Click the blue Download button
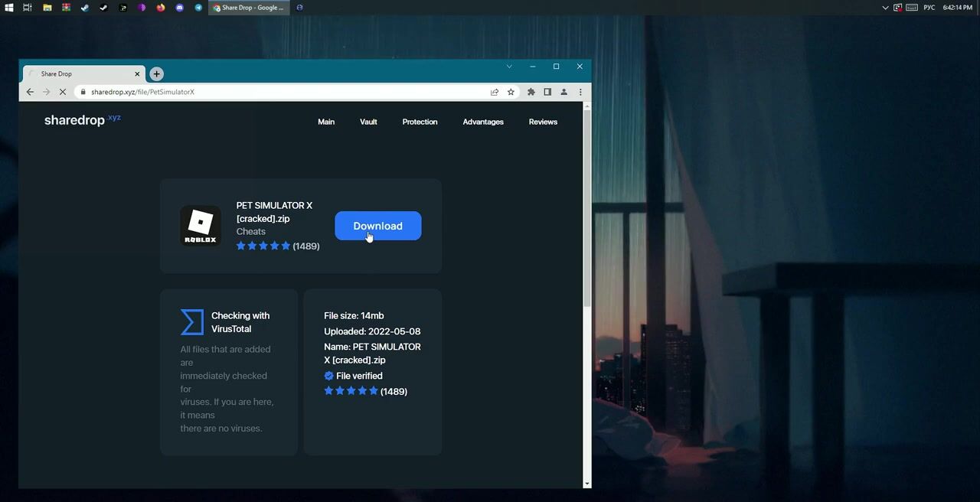The height and width of the screenshot is (502, 980). [378, 226]
